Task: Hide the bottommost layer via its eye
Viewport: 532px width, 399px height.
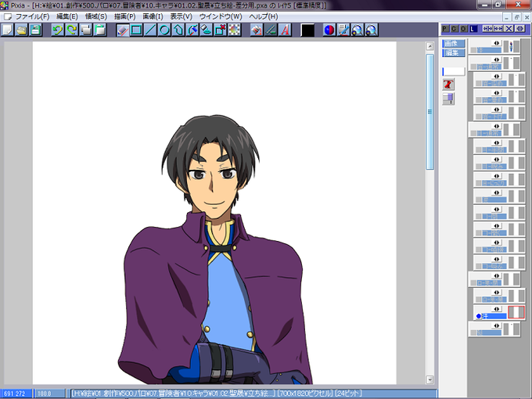Action: point(496,325)
